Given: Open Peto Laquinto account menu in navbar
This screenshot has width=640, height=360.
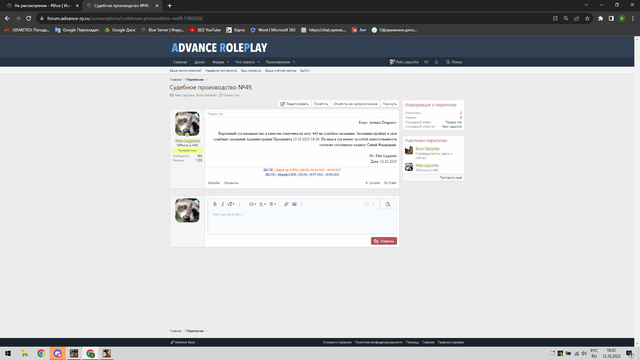Looking at the screenshot, I should pos(404,62).
